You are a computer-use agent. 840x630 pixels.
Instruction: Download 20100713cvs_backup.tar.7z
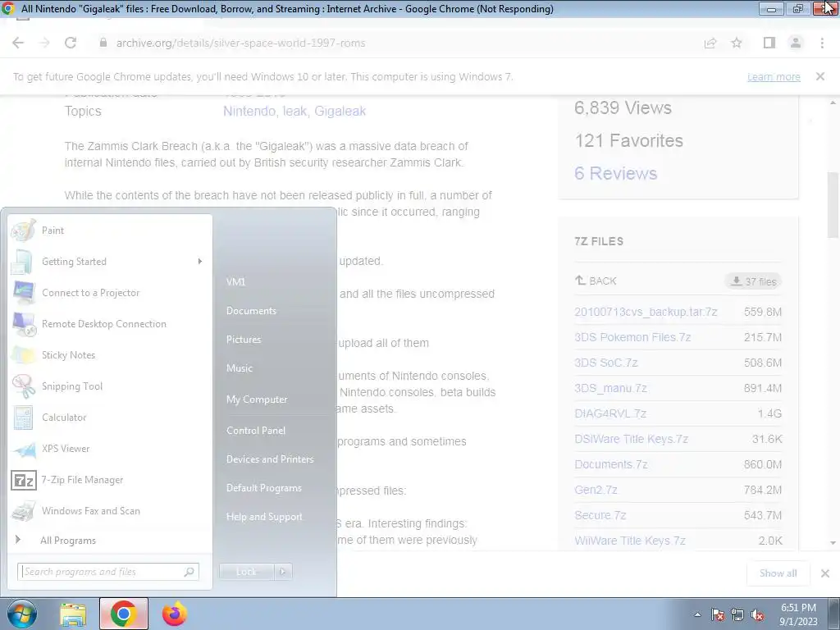pyautogui.click(x=646, y=312)
